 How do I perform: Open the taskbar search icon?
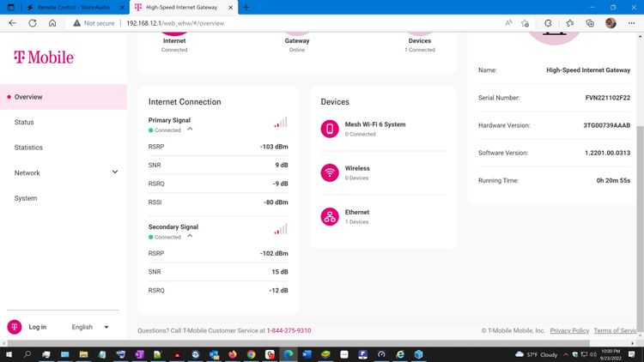27,354
